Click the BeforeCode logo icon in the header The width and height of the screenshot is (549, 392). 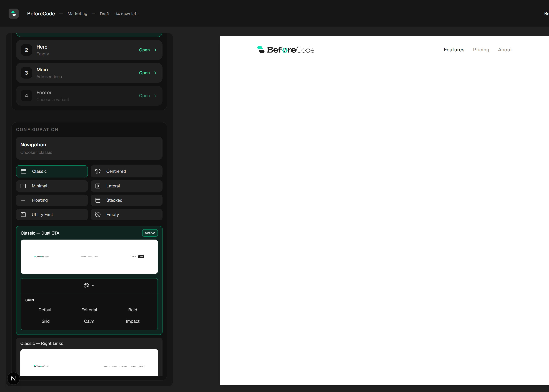[x=14, y=14]
